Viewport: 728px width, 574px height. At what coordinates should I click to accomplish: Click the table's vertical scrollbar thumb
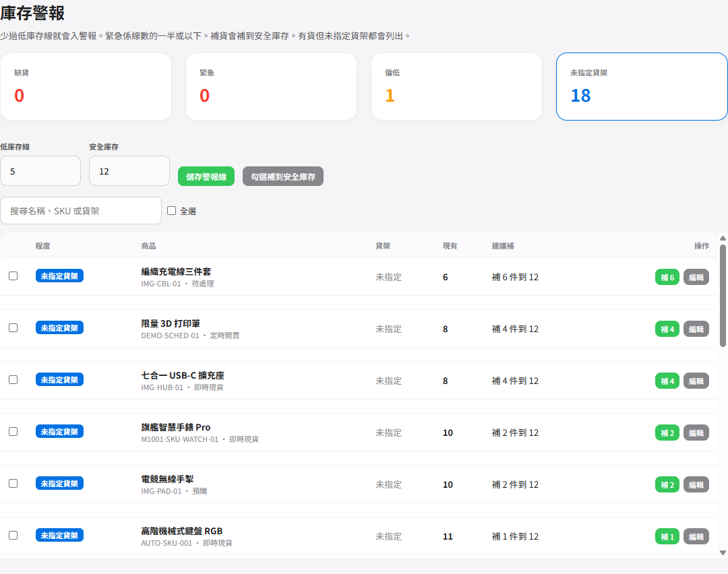tap(723, 296)
